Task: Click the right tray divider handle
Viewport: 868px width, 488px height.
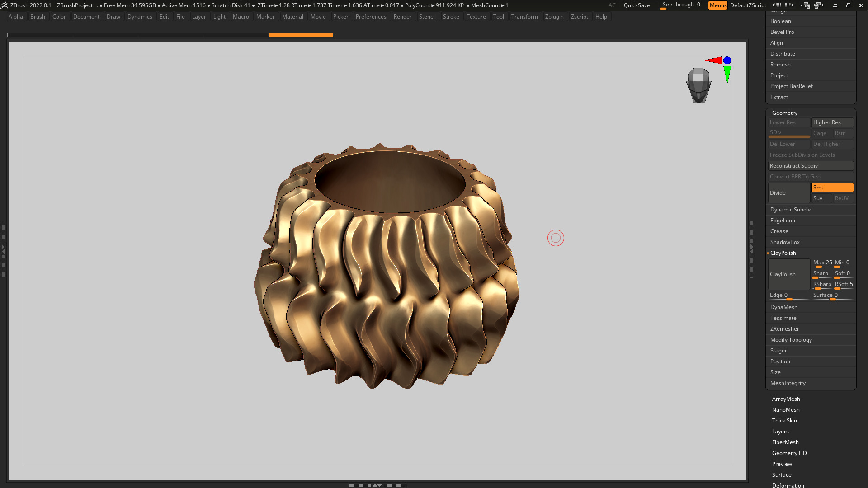Action: click(x=752, y=249)
